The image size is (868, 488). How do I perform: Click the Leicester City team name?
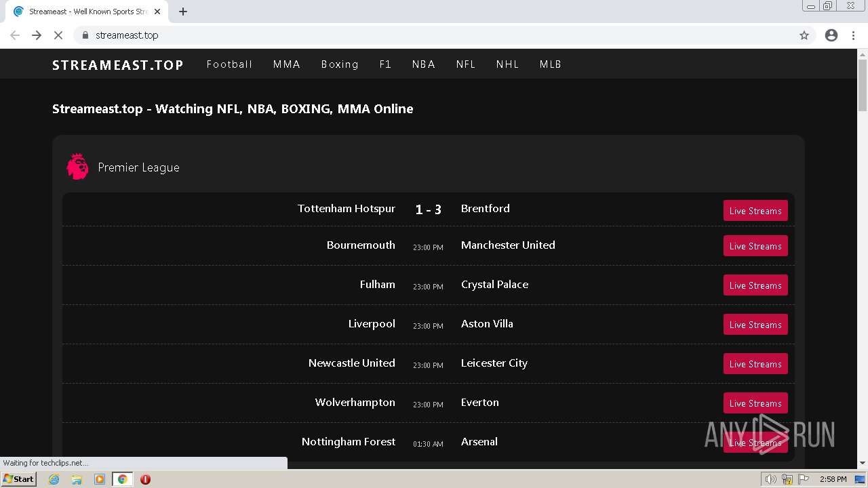pyautogui.click(x=494, y=363)
